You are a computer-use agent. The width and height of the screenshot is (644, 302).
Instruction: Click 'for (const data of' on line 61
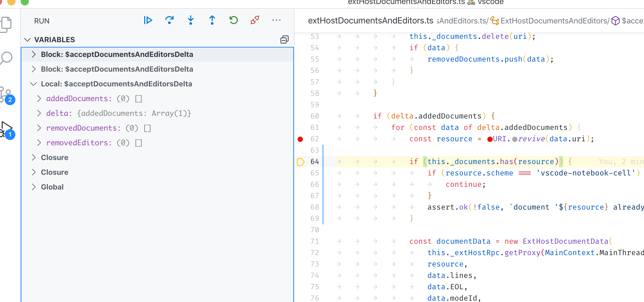tap(432, 128)
